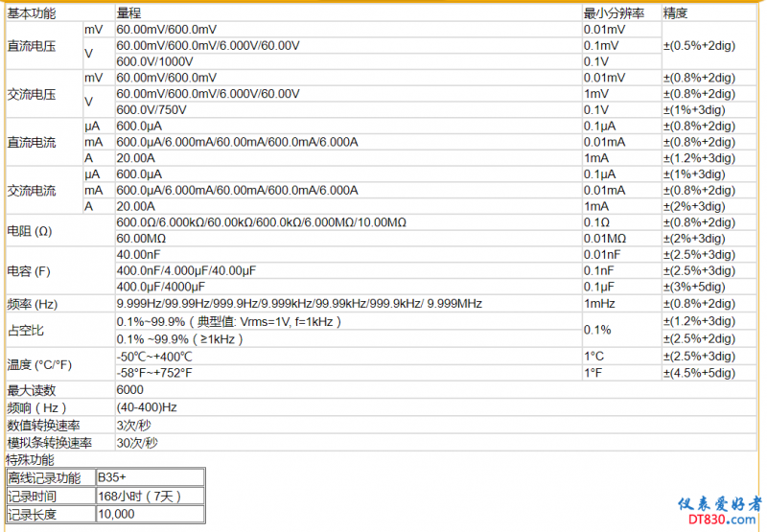Select the 交流电压 row label
Image resolution: width=767 pixels, height=532 pixels.
tap(32, 94)
